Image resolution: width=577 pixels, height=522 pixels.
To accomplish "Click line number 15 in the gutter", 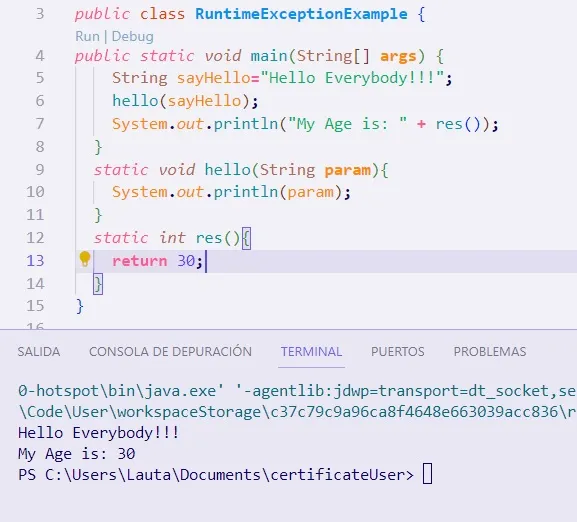I will click(35, 306).
